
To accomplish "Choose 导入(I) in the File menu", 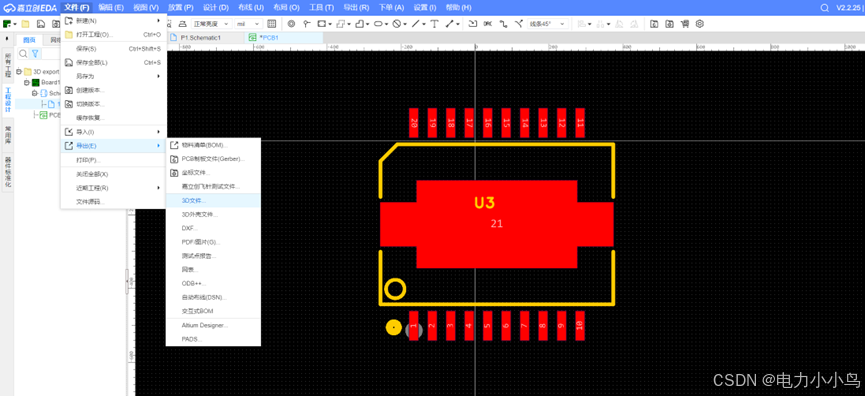I will [113, 132].
